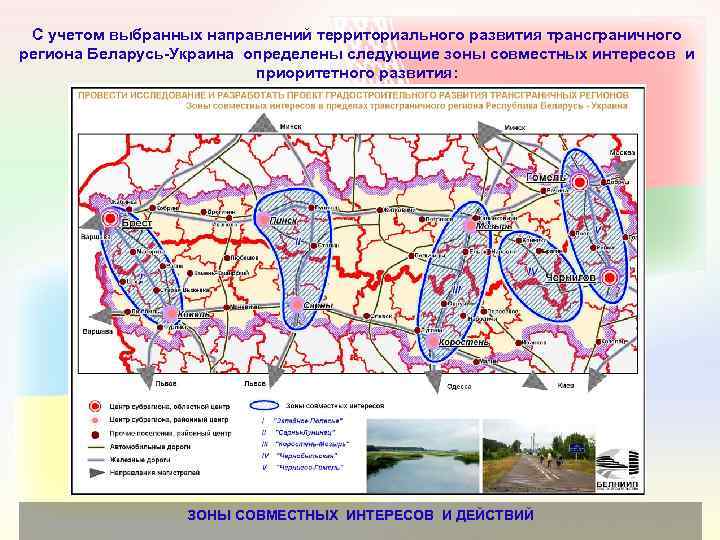Click the legend's regional center red circle symbol
720x540 pixels.
point(95,406)
